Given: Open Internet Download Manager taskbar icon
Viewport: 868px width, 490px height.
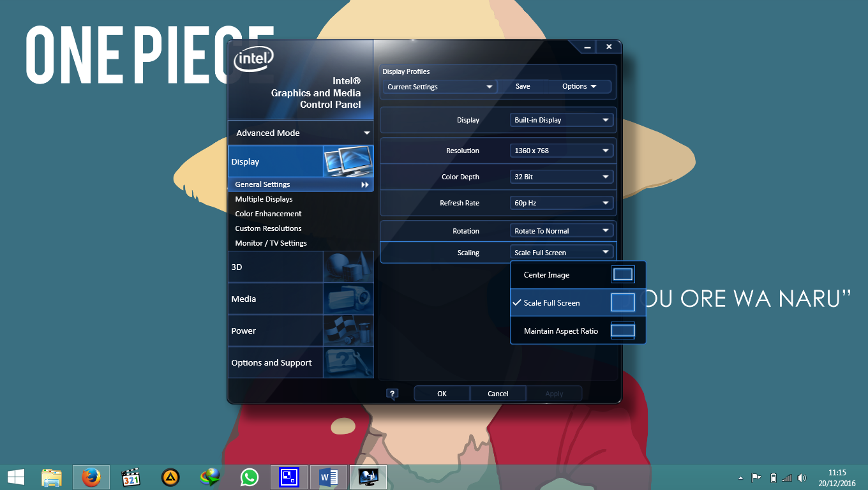Looking at the screenshot, I should (210, 477).
